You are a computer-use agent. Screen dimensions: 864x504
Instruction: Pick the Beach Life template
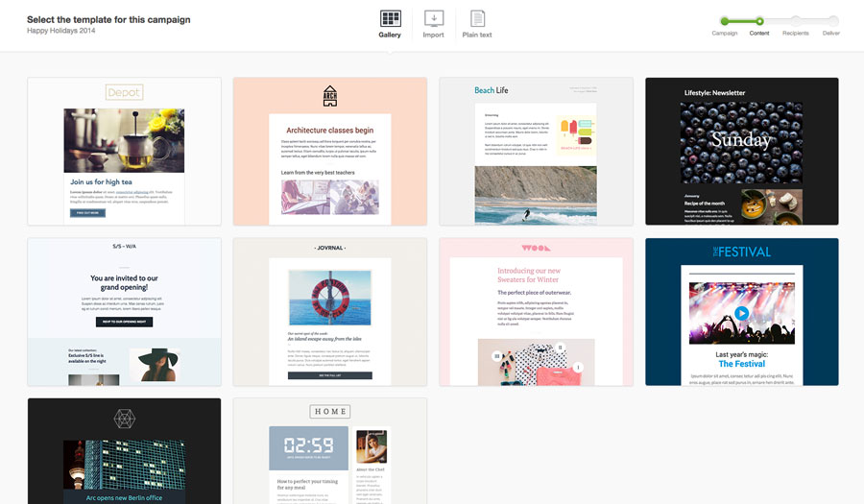pos(536,152)
